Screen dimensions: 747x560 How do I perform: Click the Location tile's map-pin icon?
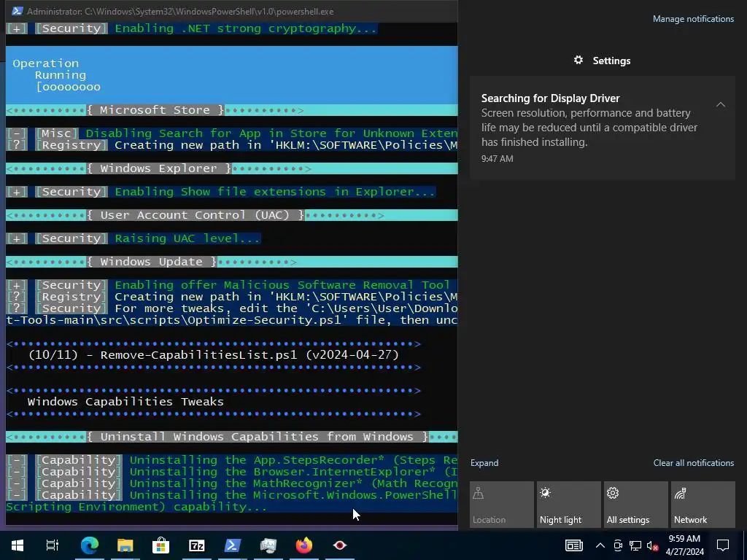pyautogui.click(x=479, y=494)
